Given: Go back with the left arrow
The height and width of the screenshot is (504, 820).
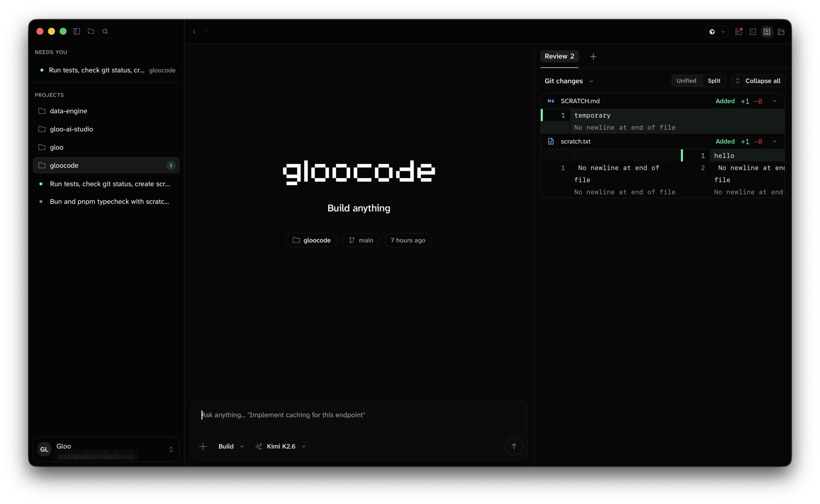Looking at the screenshot, I should [194, 32].
